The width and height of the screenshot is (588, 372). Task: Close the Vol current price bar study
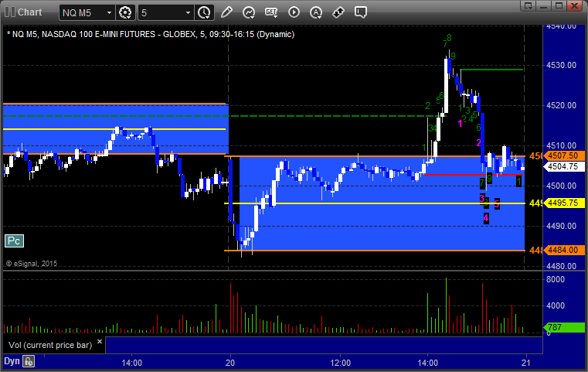[100, 342]
